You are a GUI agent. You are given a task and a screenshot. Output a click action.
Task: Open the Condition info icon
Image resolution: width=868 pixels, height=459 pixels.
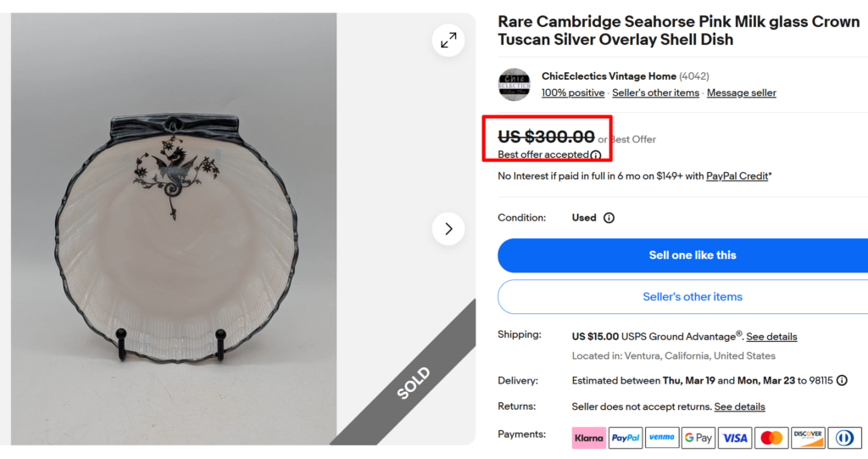(x=609, y=218)
